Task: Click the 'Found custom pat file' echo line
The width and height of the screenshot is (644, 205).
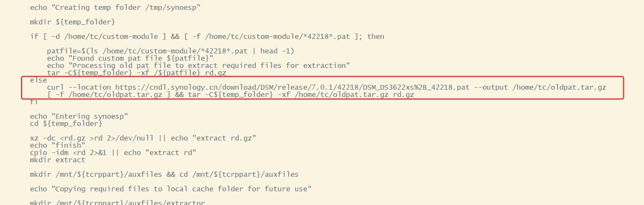Action: pyautogui.click(x=130, y=58)
